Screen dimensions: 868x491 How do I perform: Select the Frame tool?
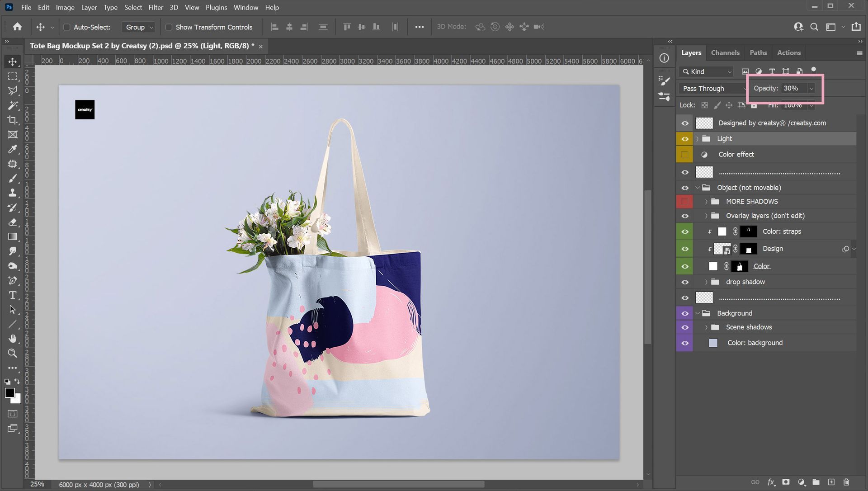pos(13,134)
